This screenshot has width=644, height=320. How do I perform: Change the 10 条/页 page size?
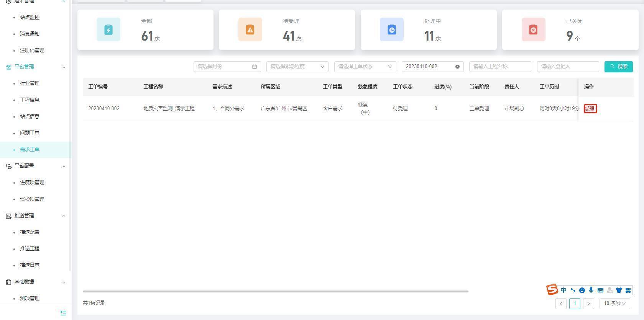614,304
